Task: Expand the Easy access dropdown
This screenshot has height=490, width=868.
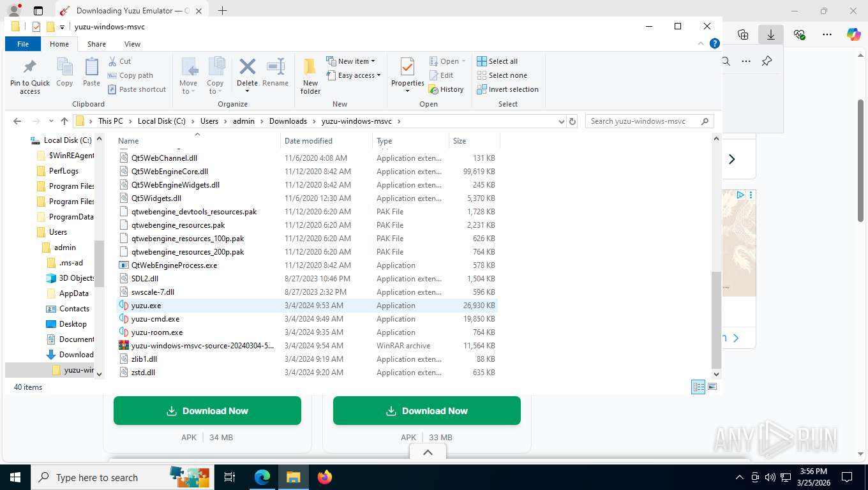Action: click(x=353, y=75)
